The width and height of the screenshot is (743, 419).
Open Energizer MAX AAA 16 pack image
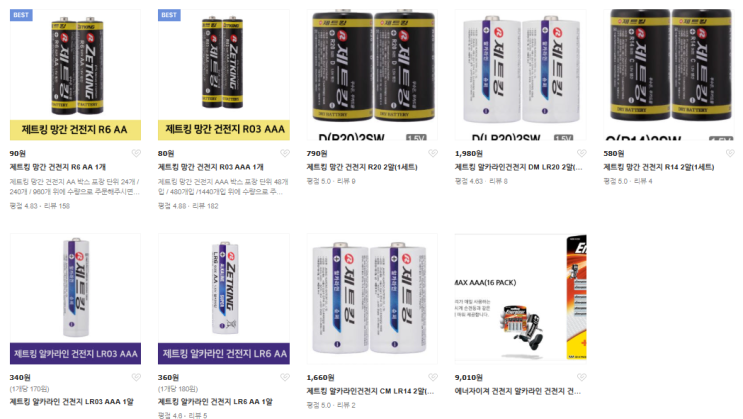tap(520, 299)
